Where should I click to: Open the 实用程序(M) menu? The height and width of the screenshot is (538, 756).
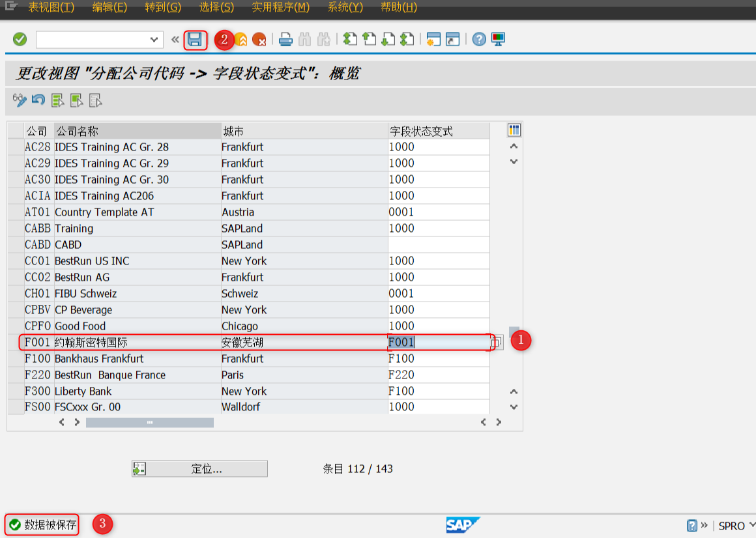(281, 7)
